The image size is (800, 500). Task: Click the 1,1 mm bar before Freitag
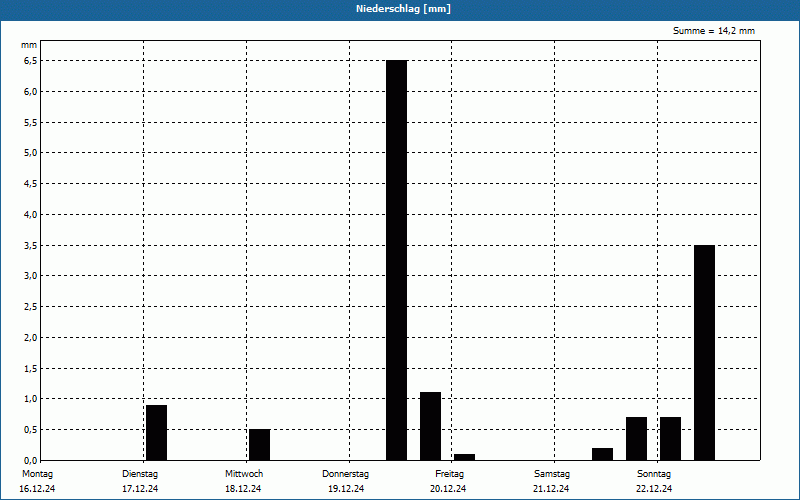point(431,426)
